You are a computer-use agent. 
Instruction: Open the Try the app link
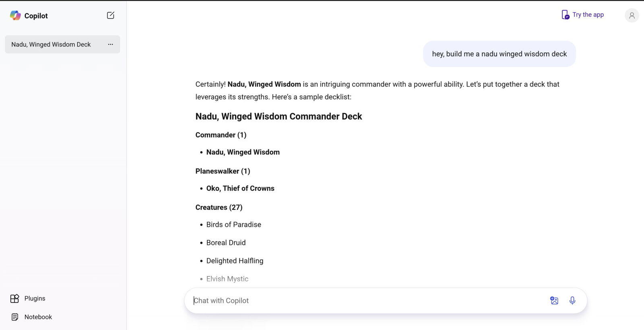pyautogui.click(x=588, y=14)
